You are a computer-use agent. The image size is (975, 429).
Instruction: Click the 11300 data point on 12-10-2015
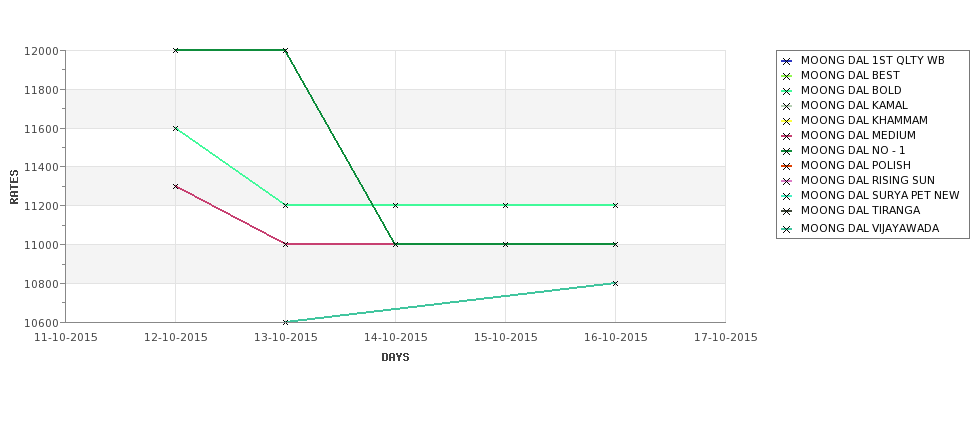(175, 187)
